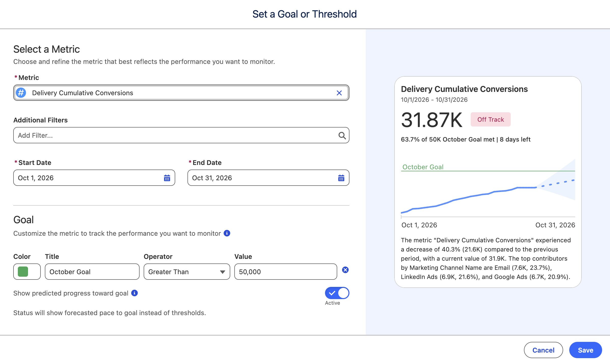Click the Oct 31, 2026 chart axis label
Image resolution: width=610 pixels, height=364 pixels.
coord(555,225)
